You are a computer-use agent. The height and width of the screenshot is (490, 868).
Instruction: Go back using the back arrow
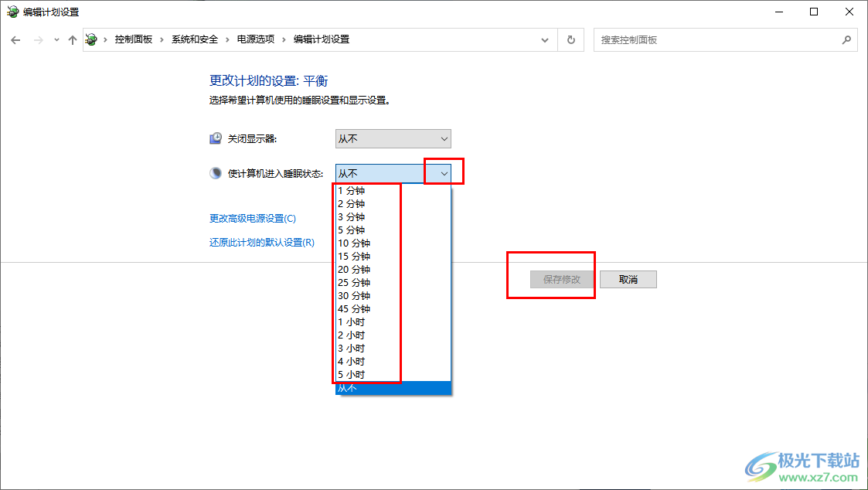pyautogui.click(x=15, y=40)
